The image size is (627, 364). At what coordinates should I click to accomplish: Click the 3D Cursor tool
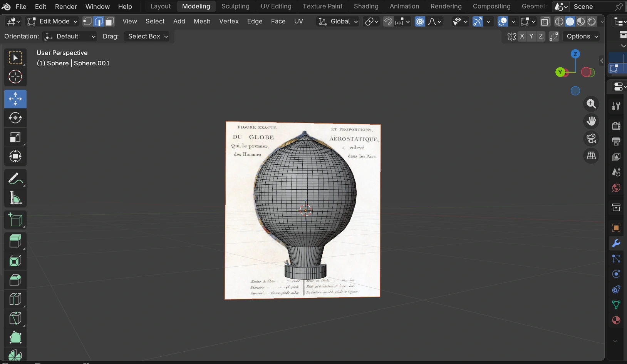pyautogui.click(x=15, y=77)
